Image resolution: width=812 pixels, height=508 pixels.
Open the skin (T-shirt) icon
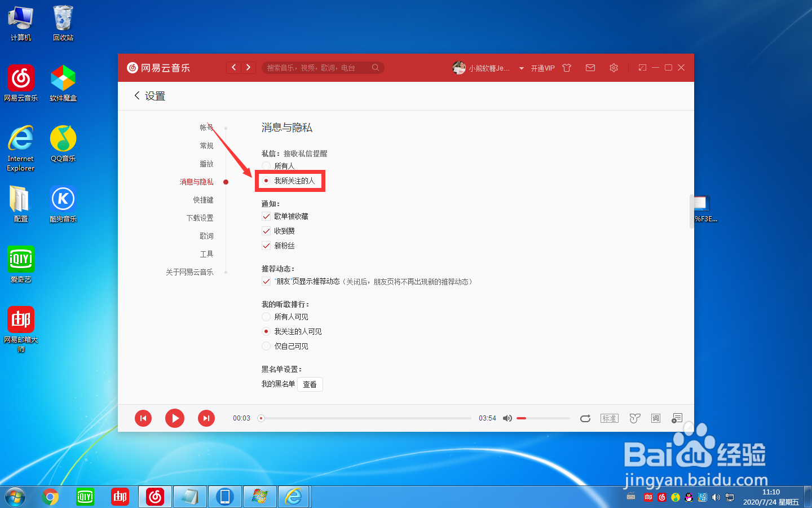pos(567,68)
